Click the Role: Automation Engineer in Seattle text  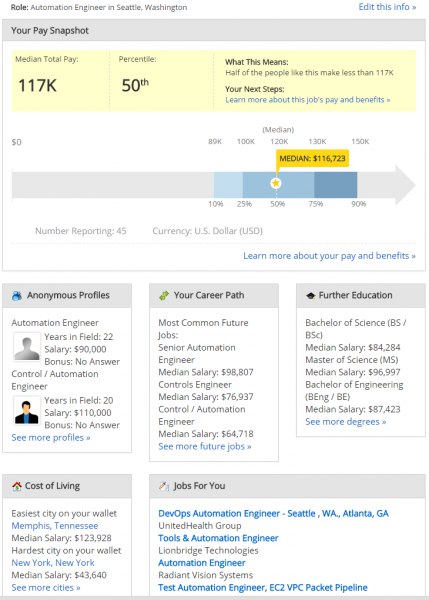[x=99, y=7]
